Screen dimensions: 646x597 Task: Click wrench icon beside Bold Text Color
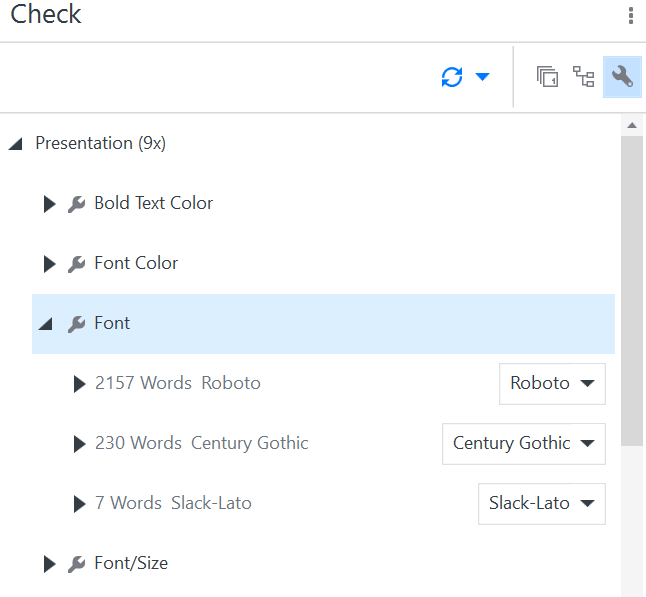point(77,204)
